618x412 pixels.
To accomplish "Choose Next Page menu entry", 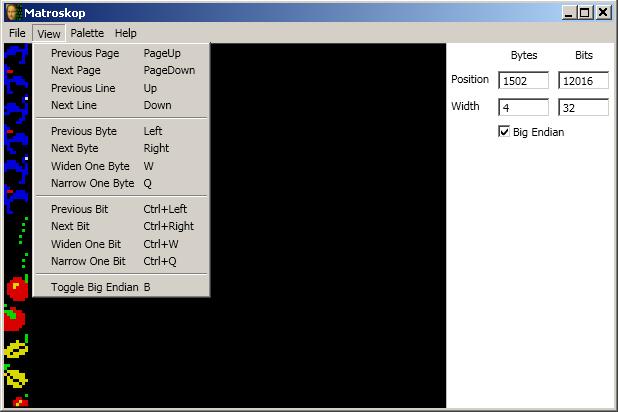I will click(122, 70).
